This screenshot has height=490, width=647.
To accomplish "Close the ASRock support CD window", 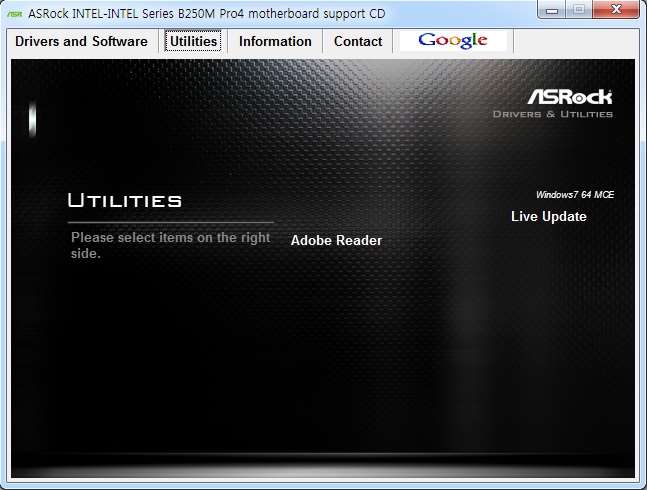I will pyautogui.click(x=616, y=10).
